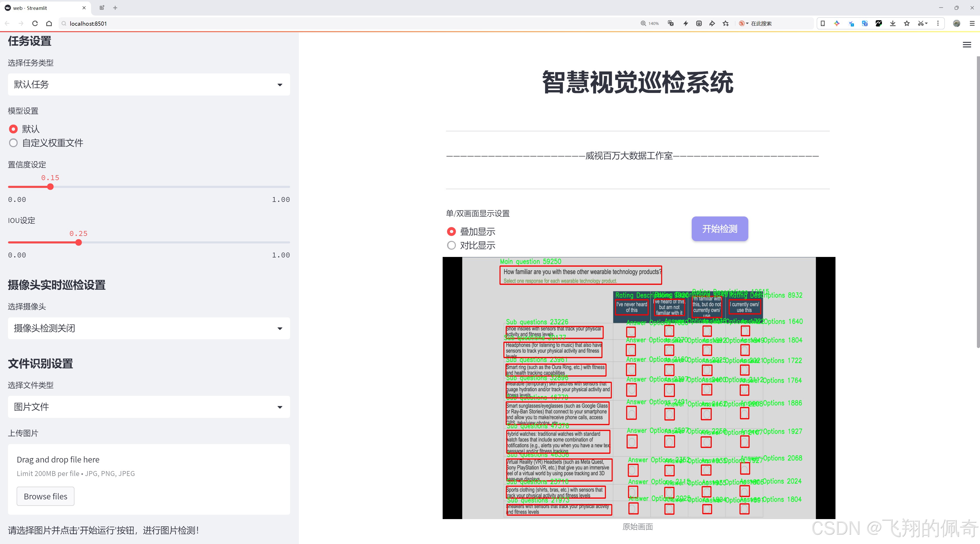Go back to the previous page
The height and width of the screenshot is (544, 980).
point(7,23)
